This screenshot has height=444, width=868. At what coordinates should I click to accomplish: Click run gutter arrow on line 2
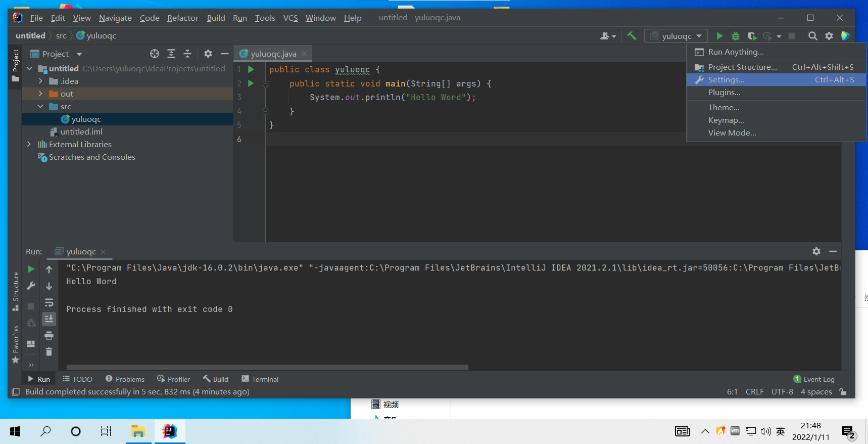[x=251, y=83]
